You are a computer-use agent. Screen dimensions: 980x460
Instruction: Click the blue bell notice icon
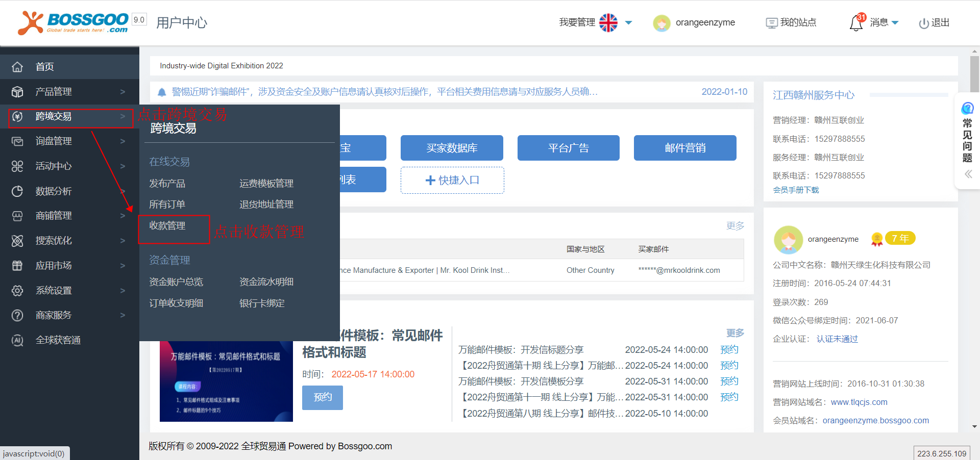click(x=162, y=92)
